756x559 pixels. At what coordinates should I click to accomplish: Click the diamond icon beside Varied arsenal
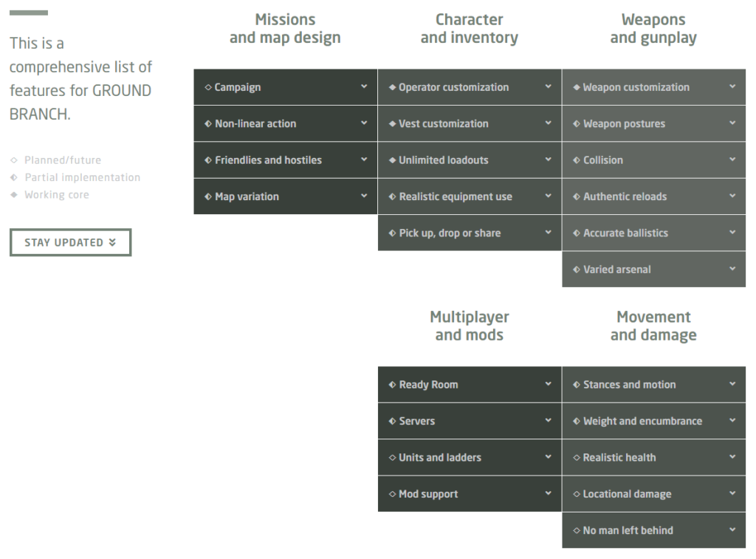pos(577,270)
